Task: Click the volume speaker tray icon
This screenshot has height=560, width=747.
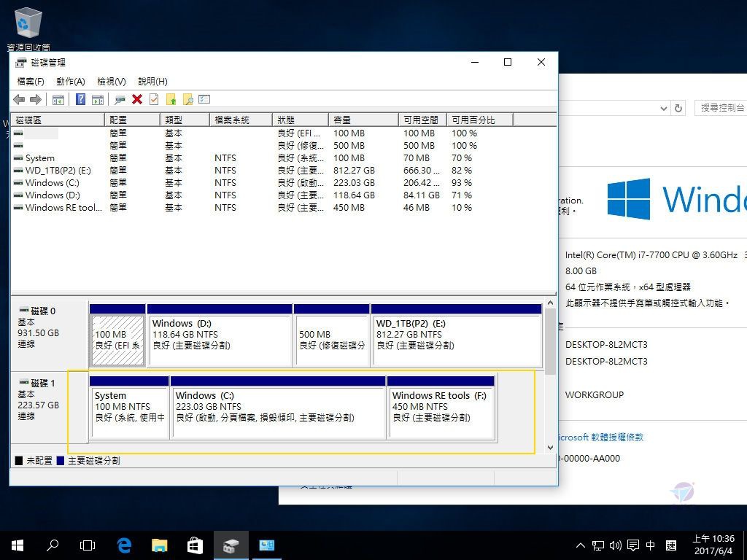Action: (x=616, y=545)
